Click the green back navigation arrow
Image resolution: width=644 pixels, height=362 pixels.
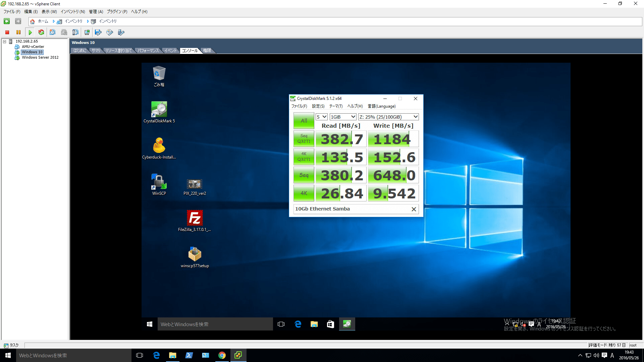pos(7,21)
